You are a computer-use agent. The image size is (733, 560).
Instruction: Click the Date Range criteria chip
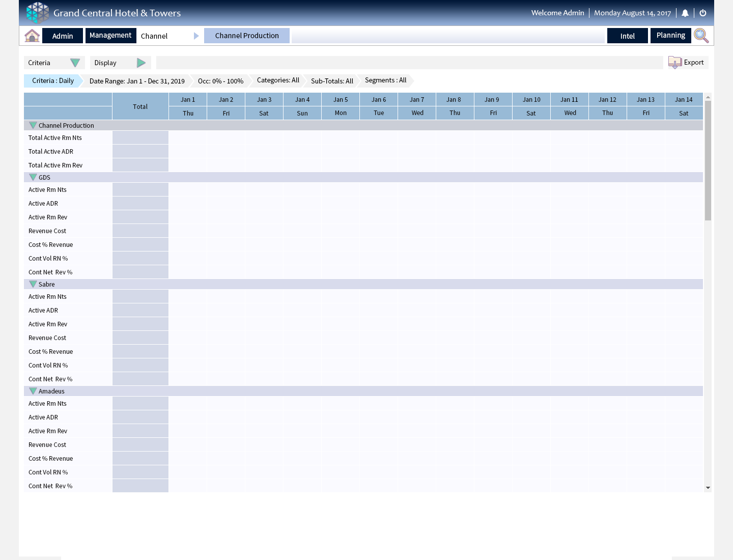[137, 81]
